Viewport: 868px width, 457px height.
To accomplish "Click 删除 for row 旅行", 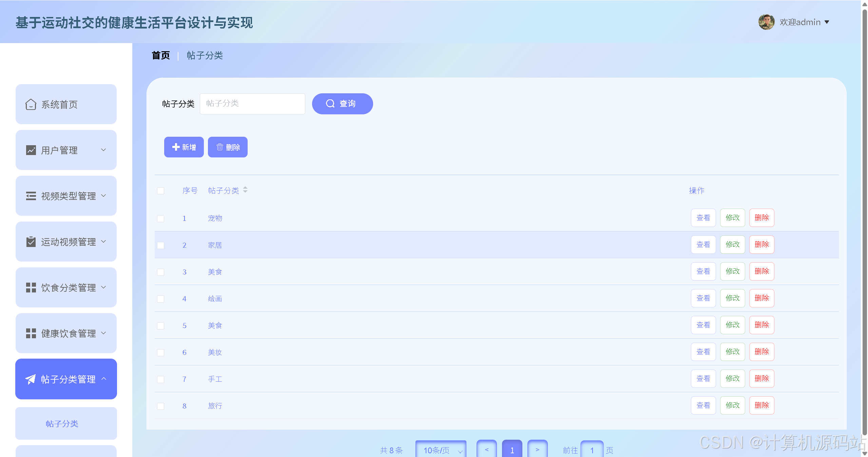I will pos(762,405).
